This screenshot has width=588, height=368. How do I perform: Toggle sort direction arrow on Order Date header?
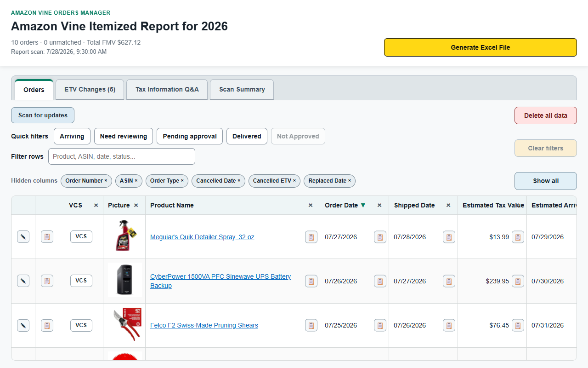tap(363, 205)
